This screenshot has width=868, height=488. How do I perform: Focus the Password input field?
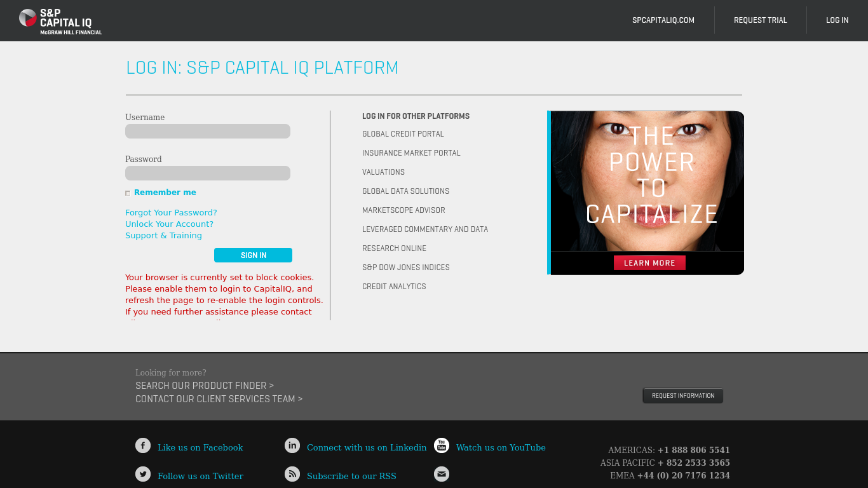208,173
